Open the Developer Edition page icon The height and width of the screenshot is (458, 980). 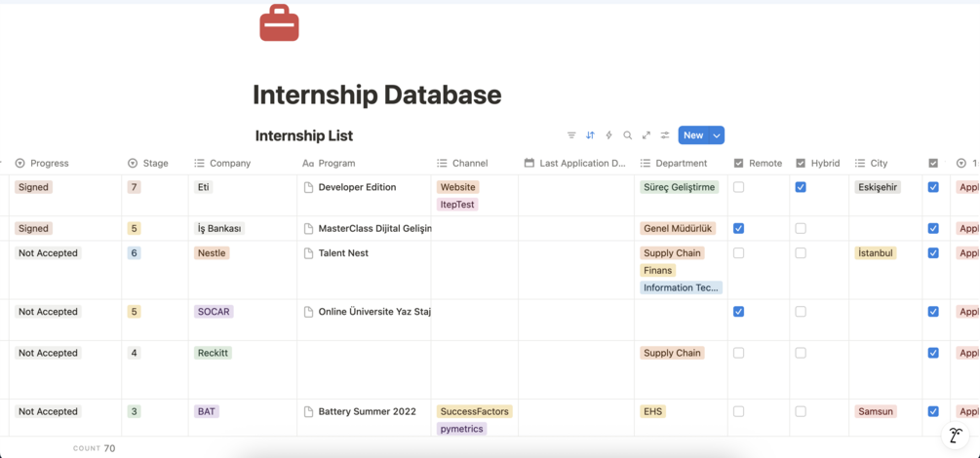click(308, 187)
